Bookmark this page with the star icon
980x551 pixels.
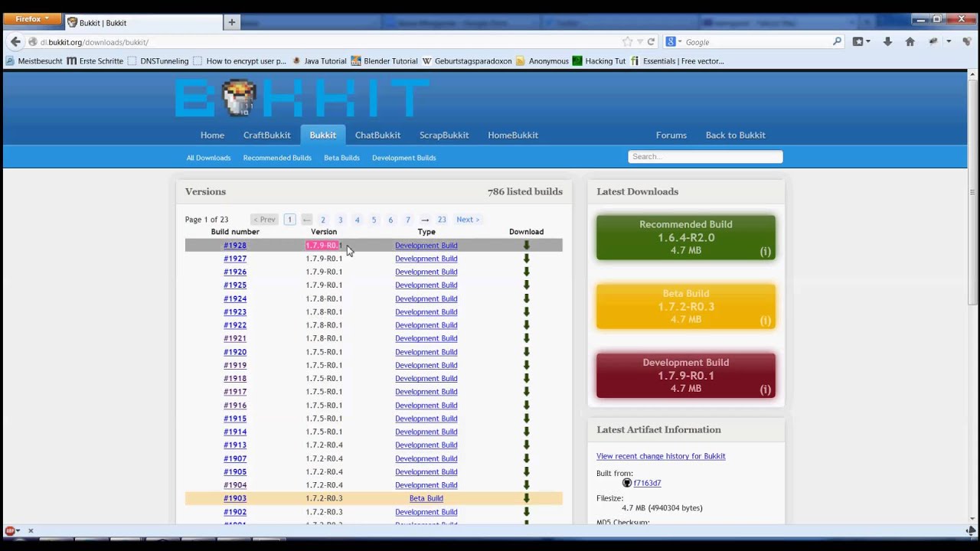coord(627,42)
